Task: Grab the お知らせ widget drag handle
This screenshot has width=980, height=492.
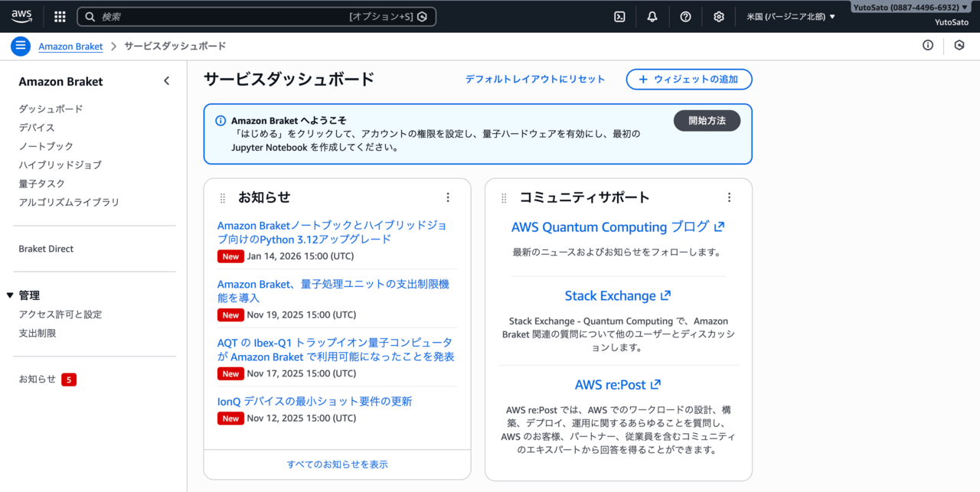Action: coord(223,198)
